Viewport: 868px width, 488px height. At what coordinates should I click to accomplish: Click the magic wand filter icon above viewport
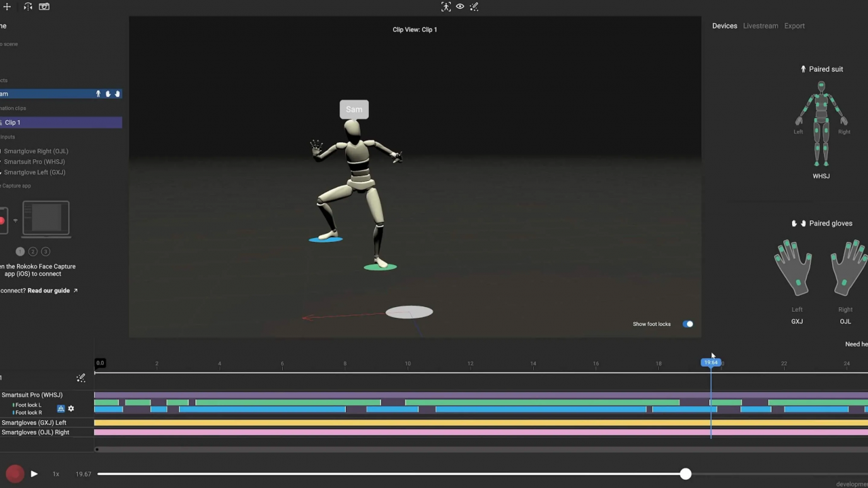(474, 7)
